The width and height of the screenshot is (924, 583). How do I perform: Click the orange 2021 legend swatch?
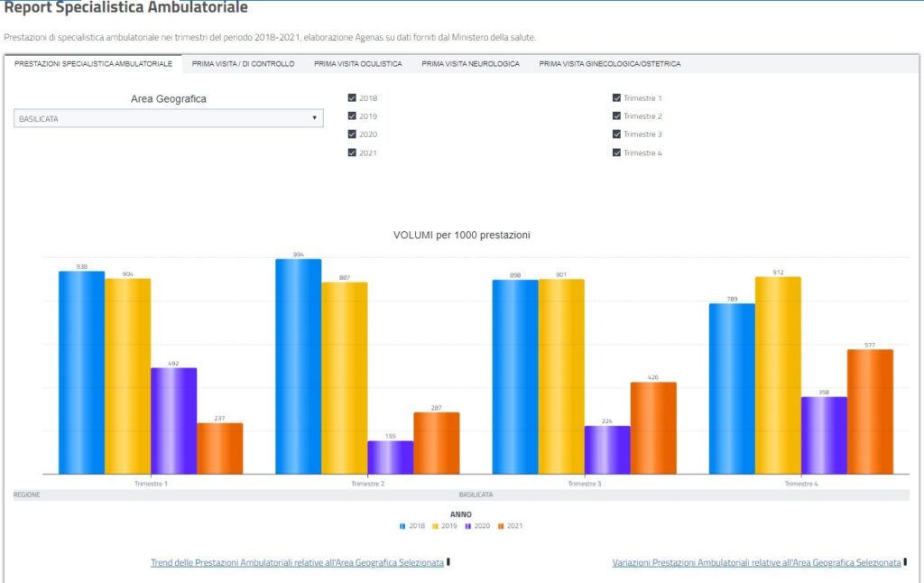point(501,526)
